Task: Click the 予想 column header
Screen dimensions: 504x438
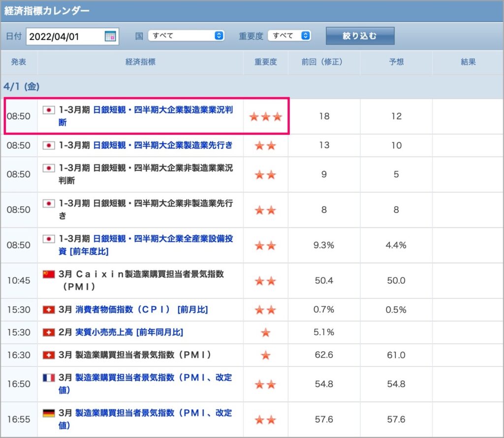Action: tap(396, 62)
